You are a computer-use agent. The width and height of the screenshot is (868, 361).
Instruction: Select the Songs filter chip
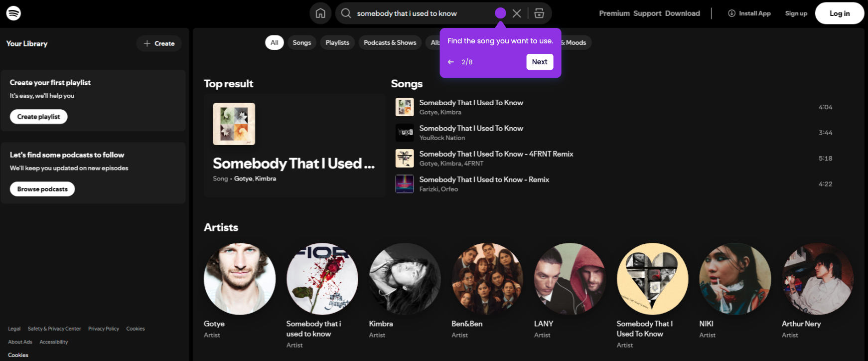pyautogui.click(x=302, y=42)
